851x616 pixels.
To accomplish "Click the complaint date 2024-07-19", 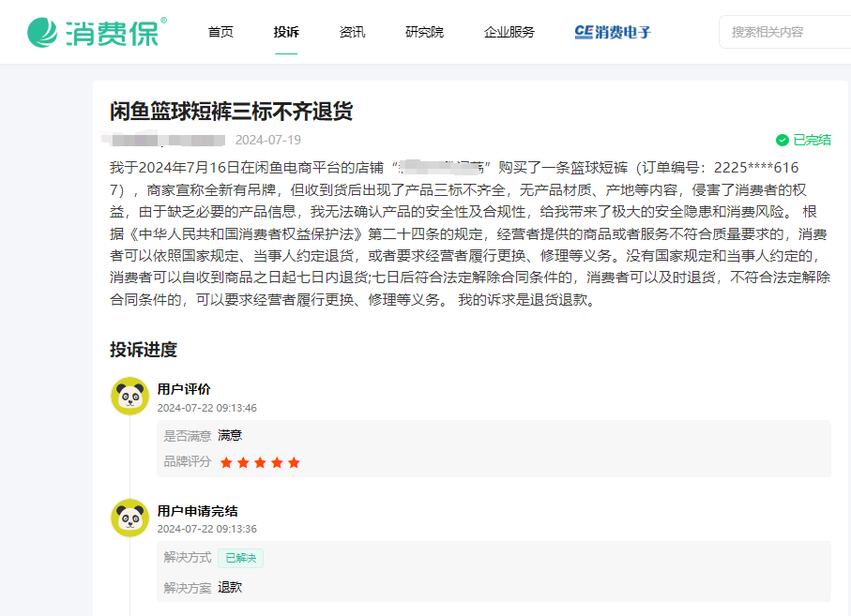I will click(268, 140).
